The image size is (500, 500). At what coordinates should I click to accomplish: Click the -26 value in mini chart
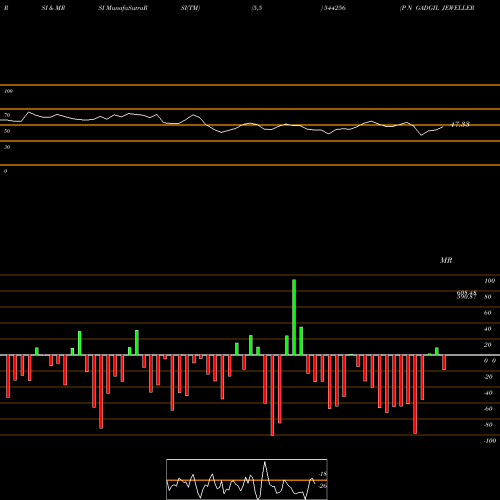click(323, 486)
